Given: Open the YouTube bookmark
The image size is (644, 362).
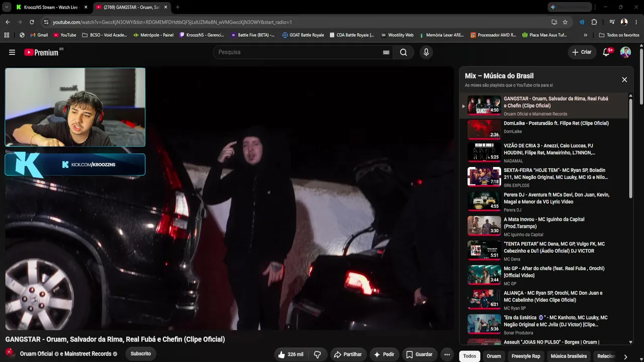Looking at the screenshot, I should point(64,35).
